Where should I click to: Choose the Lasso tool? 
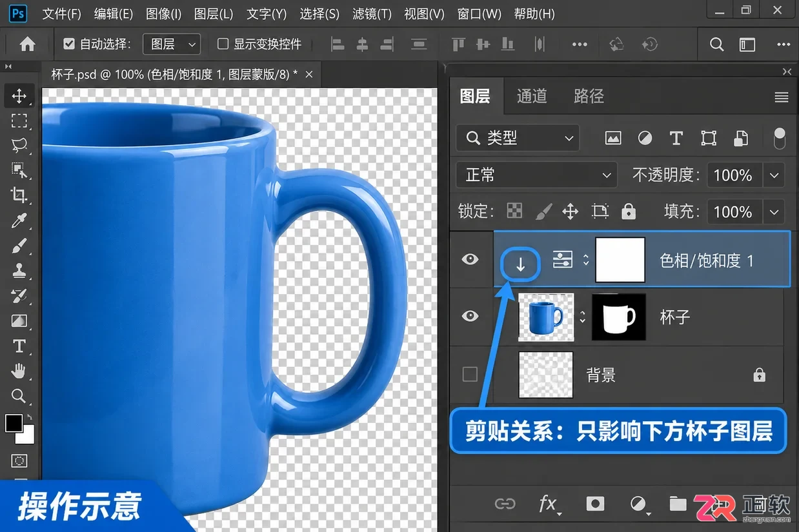19,145
